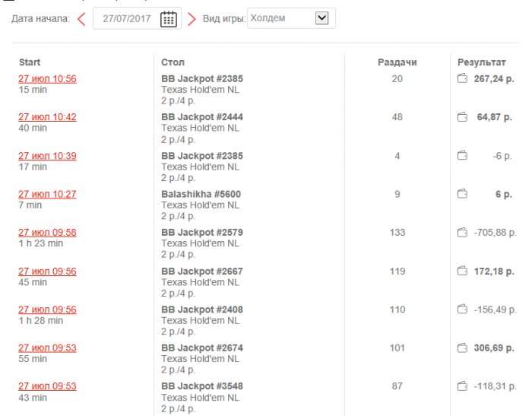The height and width of the screenshot is (416, 532).
Task: Click the 27/07/2017 date input field
Action: pos(126,19)
